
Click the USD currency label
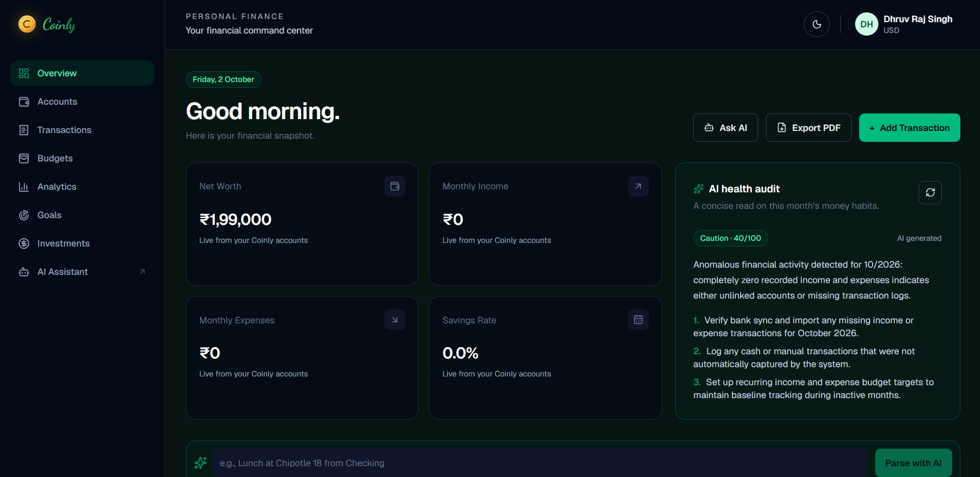tap(891, 30)
